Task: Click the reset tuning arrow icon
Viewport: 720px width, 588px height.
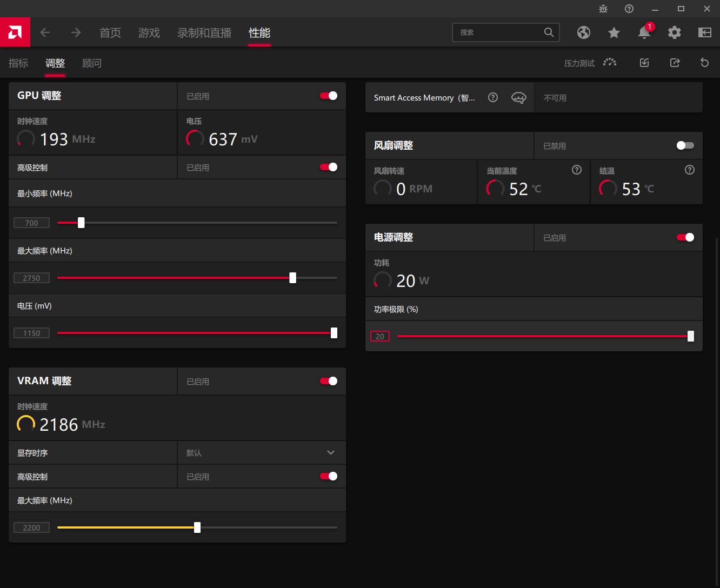Action: click(704, 63)
